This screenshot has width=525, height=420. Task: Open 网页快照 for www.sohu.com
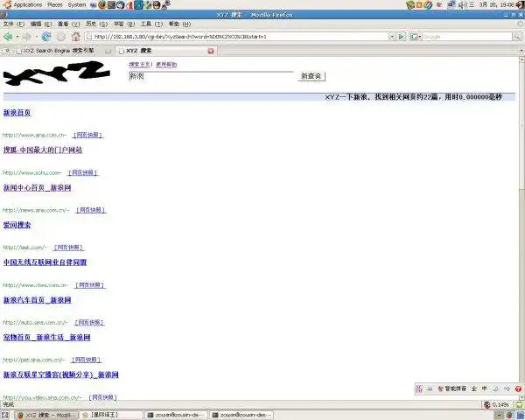pos(83,172)
